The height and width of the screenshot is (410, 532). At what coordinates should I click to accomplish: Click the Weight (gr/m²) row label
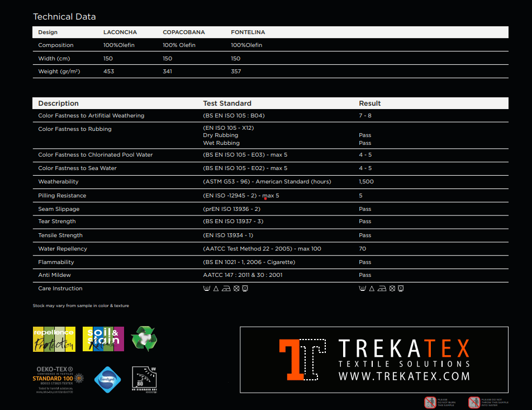[59, 72]
